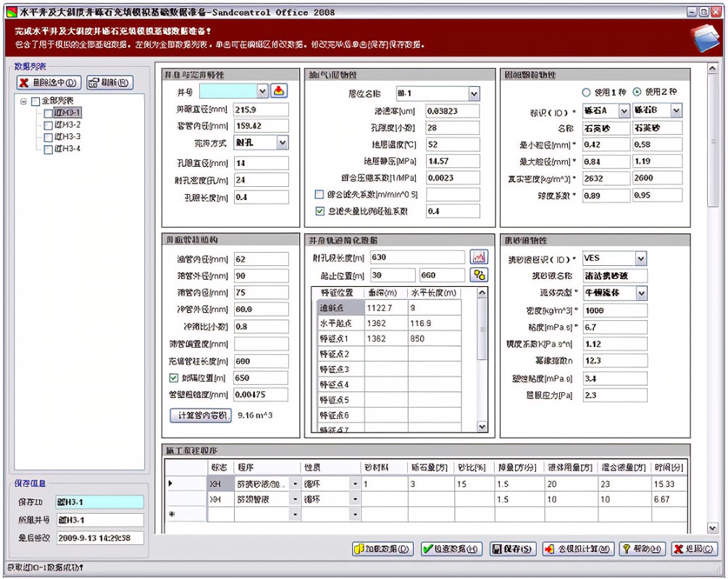
Task: Click the schedule table cell showing 15.33
Action: click(668, 484)
